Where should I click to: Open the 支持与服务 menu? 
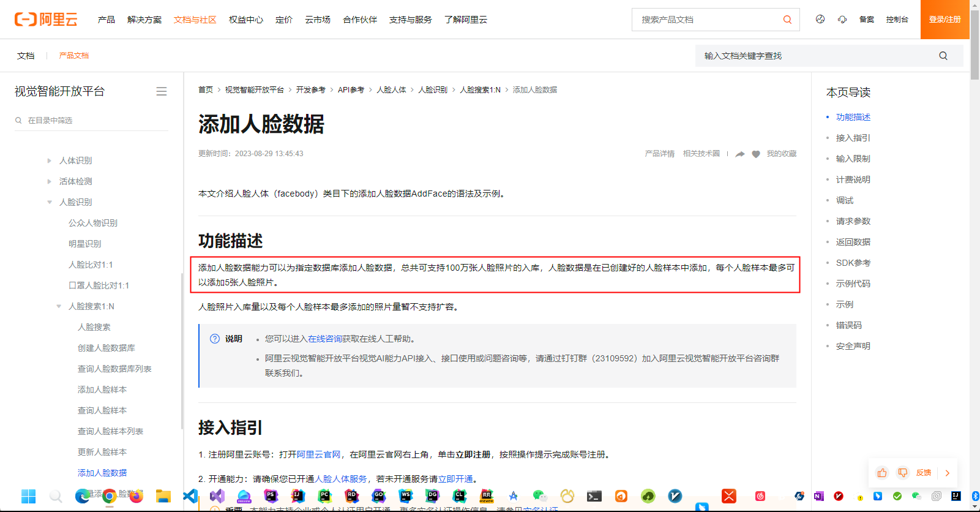411,20
